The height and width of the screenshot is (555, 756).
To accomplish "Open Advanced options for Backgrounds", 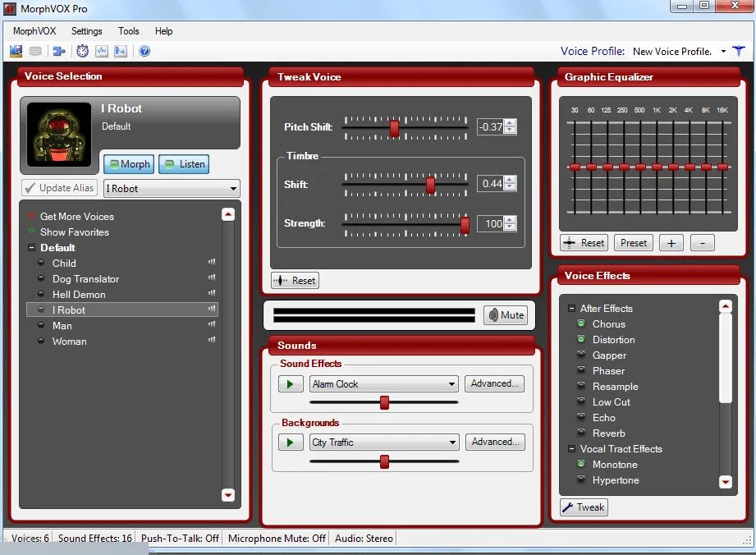I will (495, 442).
